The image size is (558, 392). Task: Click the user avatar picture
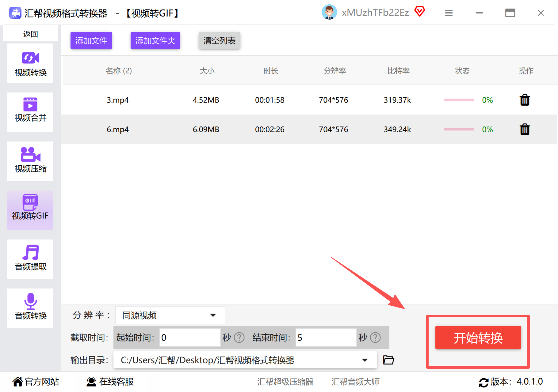[x=329, y=12]
